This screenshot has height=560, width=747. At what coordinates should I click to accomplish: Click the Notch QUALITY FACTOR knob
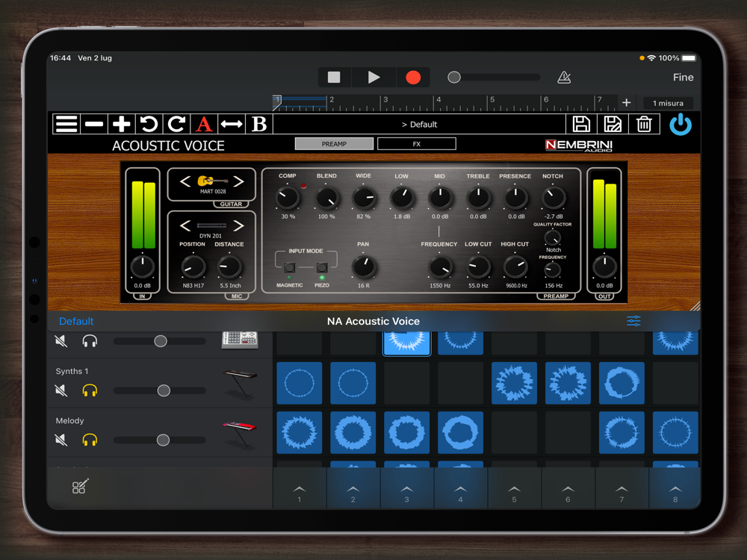point(553,237)
